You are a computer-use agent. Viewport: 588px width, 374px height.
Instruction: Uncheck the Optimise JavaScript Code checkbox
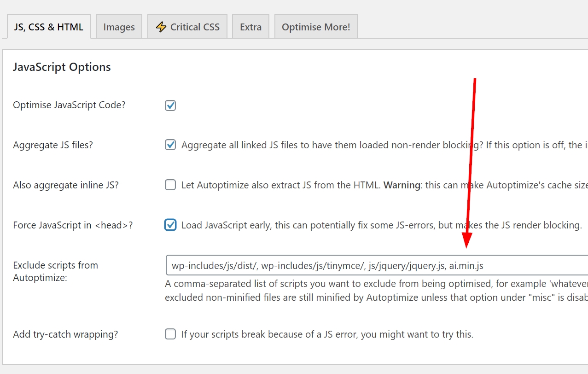pyautogui.click(x=170, y=105)
